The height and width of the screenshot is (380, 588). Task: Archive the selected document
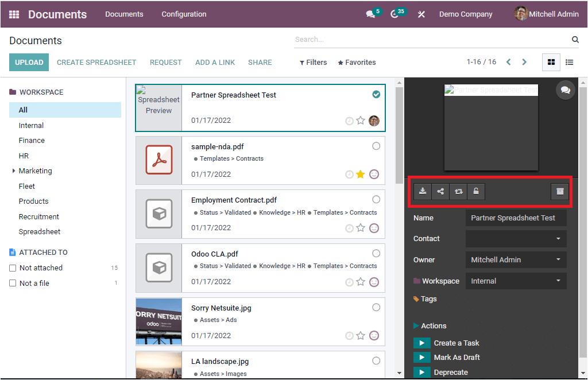[x=560, y=192]
